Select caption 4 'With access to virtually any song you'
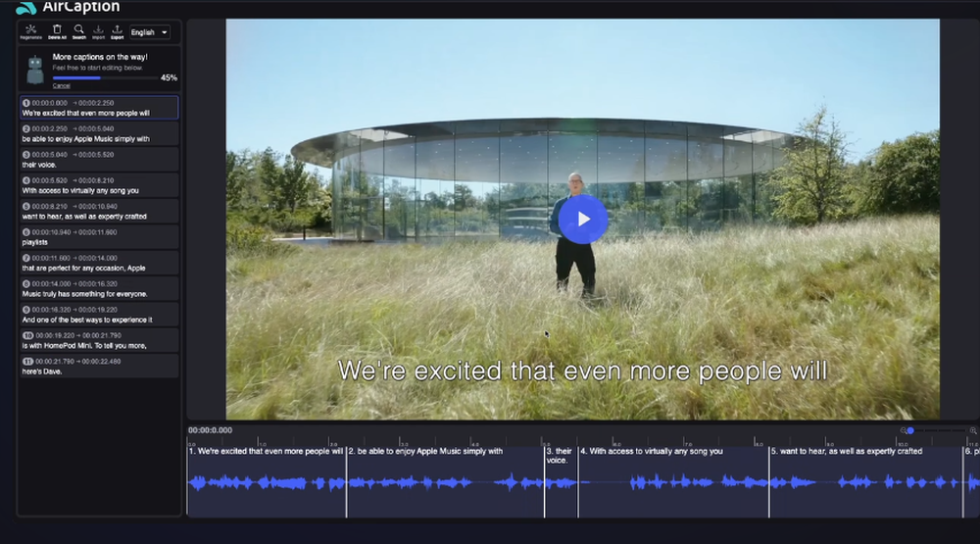 tap(99, 185)
